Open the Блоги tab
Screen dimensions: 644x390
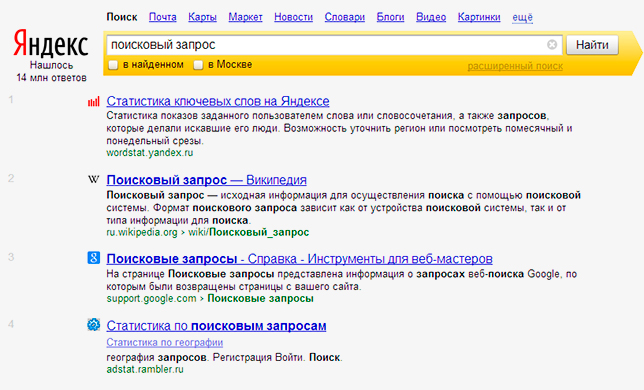[x=391, y=17]
